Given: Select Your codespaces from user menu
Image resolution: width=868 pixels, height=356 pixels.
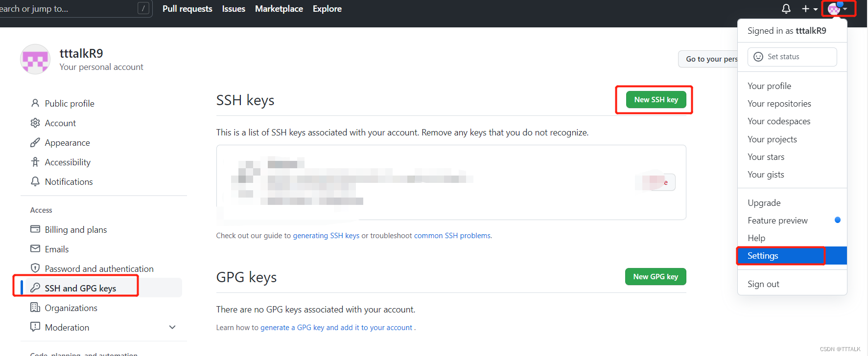Looking at the screenshot, I should point(792,121).
